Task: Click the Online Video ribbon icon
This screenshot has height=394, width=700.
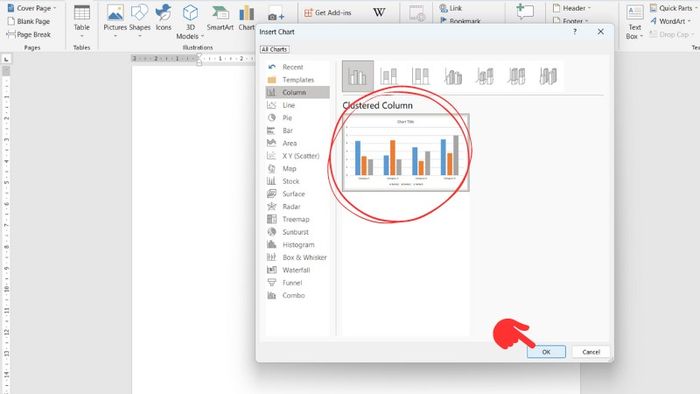Action: pos(417,13)
